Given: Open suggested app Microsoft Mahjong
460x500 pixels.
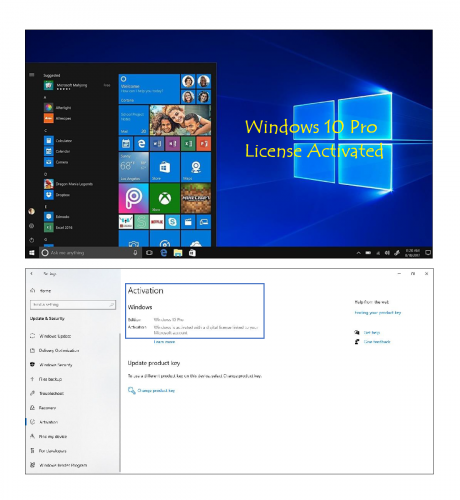Looking at the screenshot, I should 77,86.
